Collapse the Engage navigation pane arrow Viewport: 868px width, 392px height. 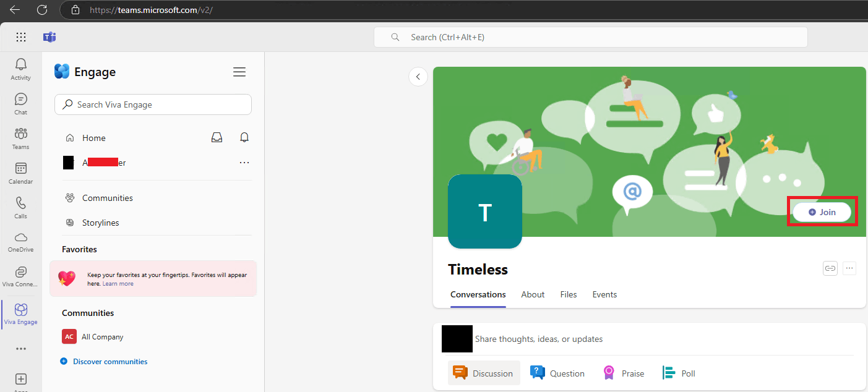418,77
